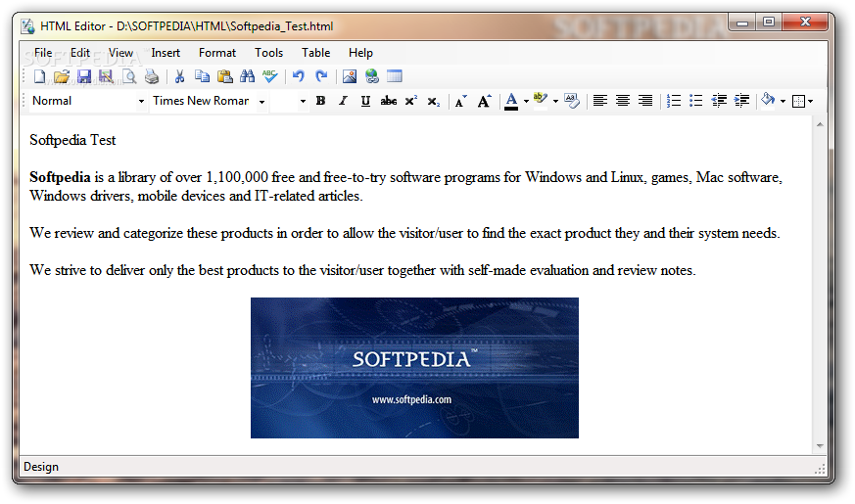Align text to the left

pyautogui.click(x=599, y=101)
